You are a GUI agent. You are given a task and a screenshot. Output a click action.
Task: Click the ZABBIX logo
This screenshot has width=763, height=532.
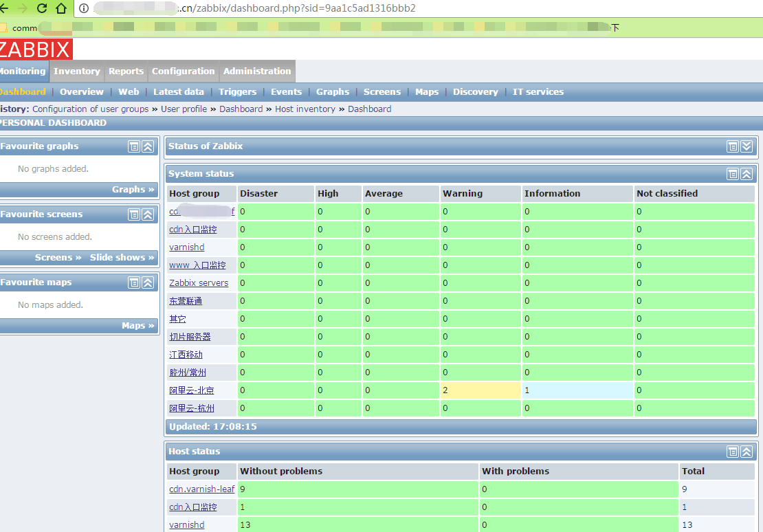[36, 49]
